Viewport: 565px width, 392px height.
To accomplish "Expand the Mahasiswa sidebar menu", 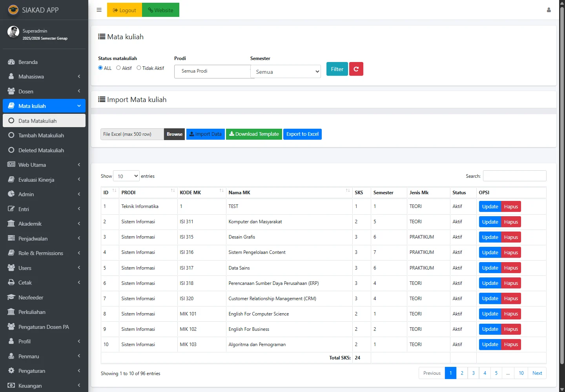I will 44,77.
